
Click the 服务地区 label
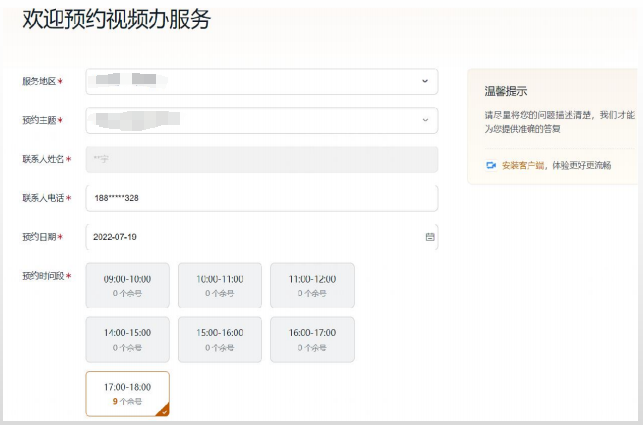coord(39,81)
